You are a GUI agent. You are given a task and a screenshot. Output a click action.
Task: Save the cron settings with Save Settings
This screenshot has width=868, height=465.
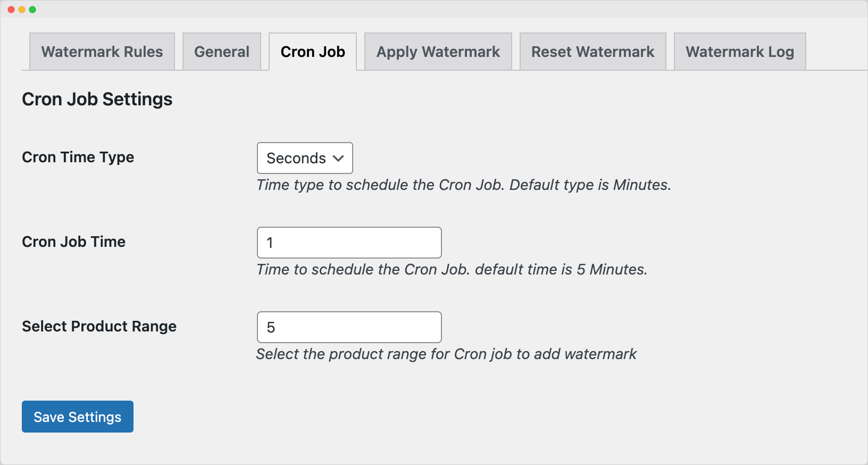pos(78,417)
